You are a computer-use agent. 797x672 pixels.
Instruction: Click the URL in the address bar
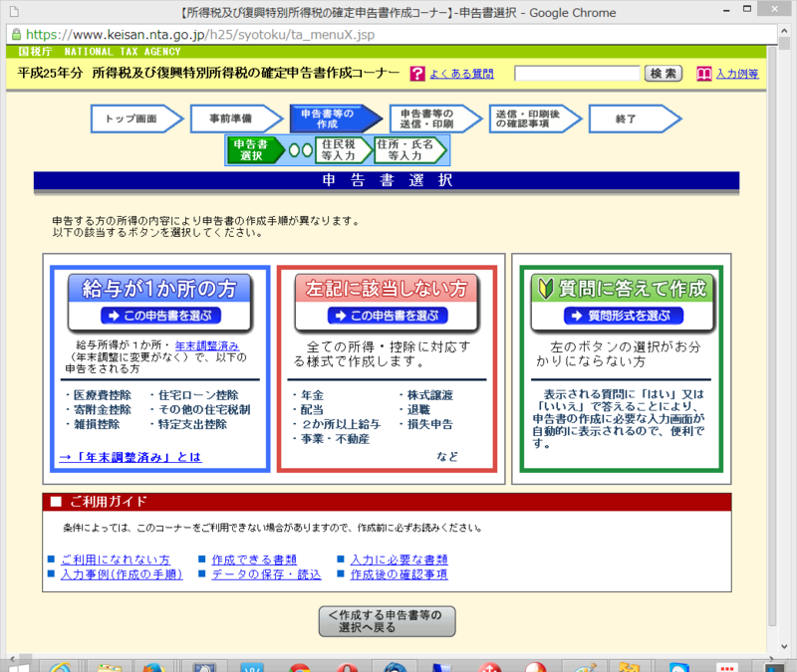coord(200,35)
